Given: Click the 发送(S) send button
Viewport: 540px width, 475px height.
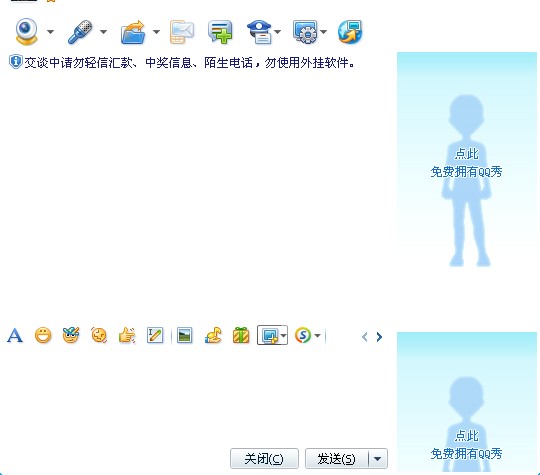Looking at the screenshot, I should [x=336, y=458].
